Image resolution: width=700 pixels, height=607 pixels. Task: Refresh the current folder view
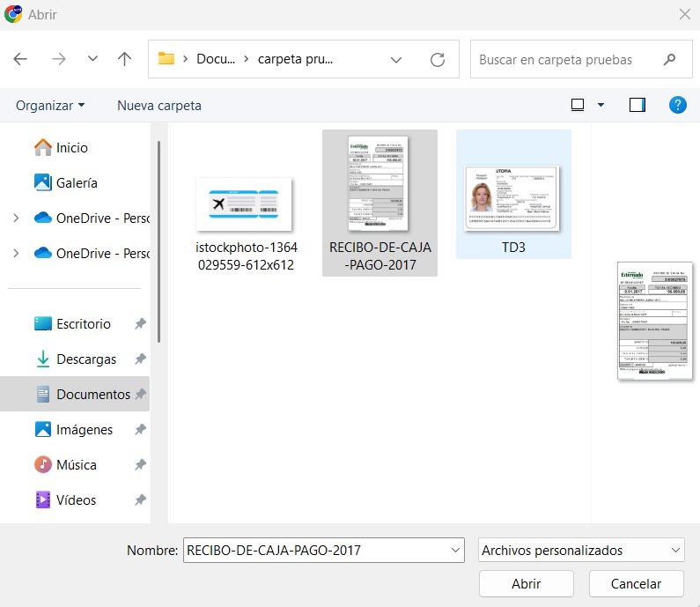[x=438, y=60]
